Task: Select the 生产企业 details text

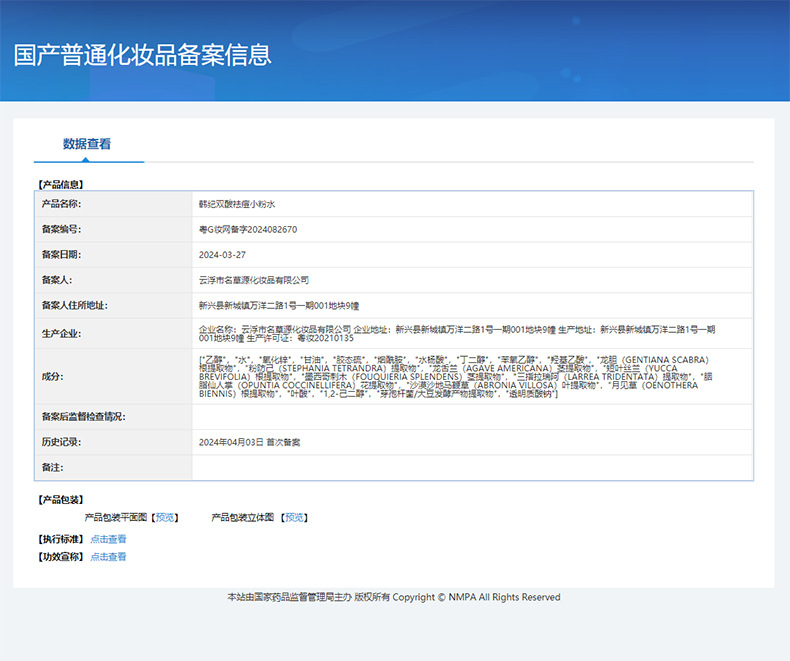Action: 457,334
